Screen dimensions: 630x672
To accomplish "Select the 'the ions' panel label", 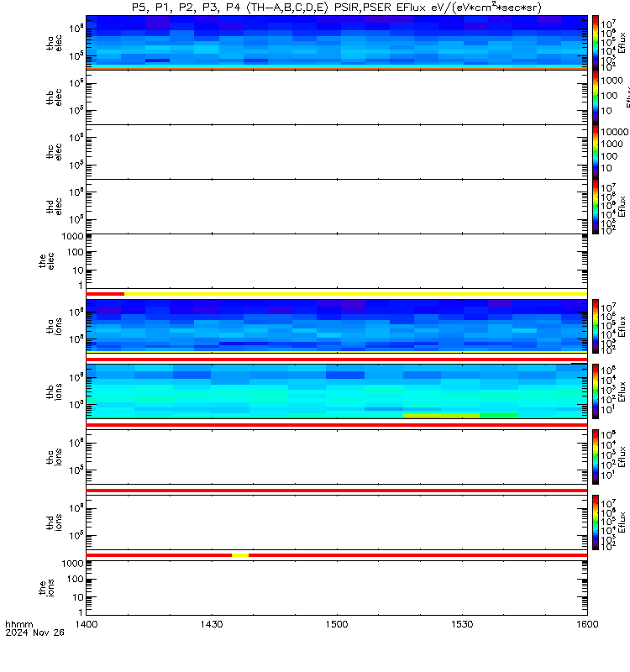I will click(46, 588).
